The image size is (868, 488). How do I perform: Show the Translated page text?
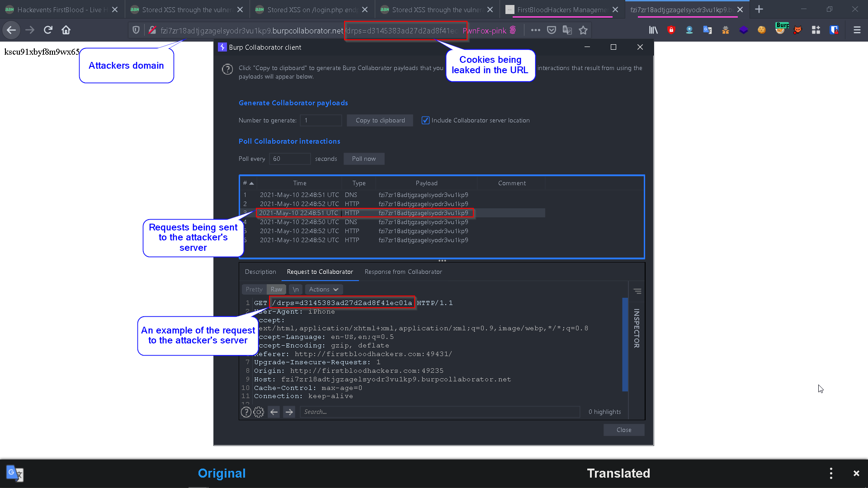(x=618, y=474)
